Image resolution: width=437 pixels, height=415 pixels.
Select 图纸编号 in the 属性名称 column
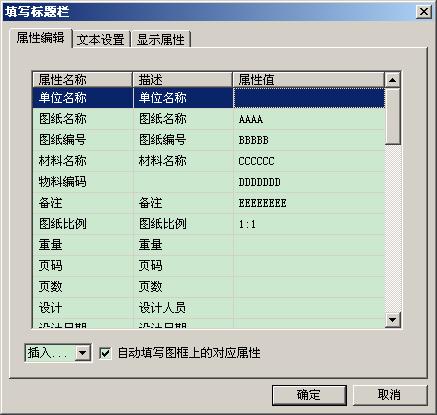pyautogui.click(x=83, y=140)
